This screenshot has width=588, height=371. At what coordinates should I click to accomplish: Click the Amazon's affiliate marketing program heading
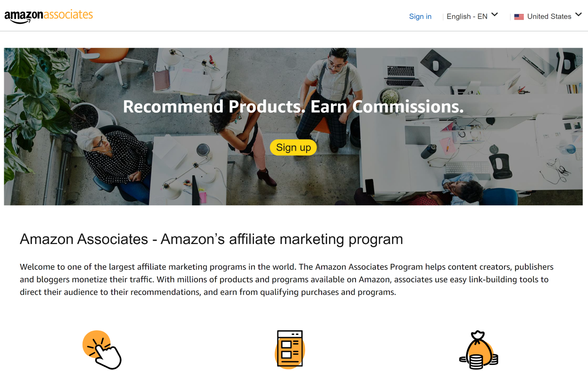[211, 239]
